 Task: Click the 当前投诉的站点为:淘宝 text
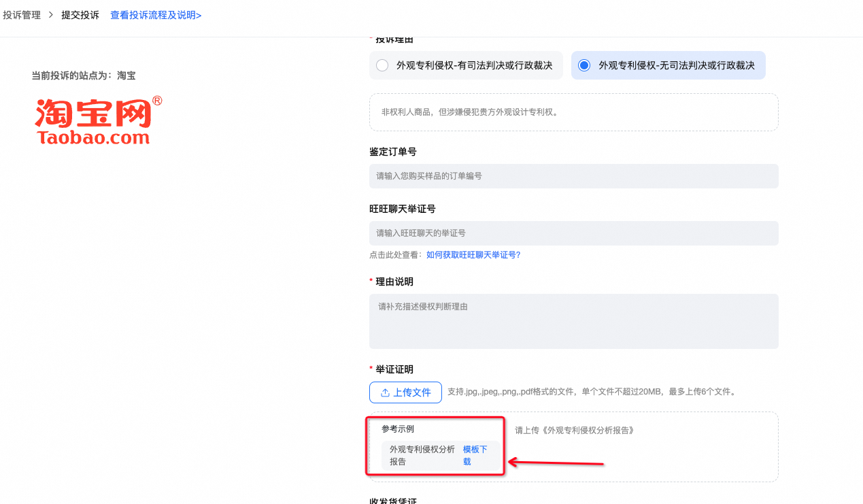point(84,75)
